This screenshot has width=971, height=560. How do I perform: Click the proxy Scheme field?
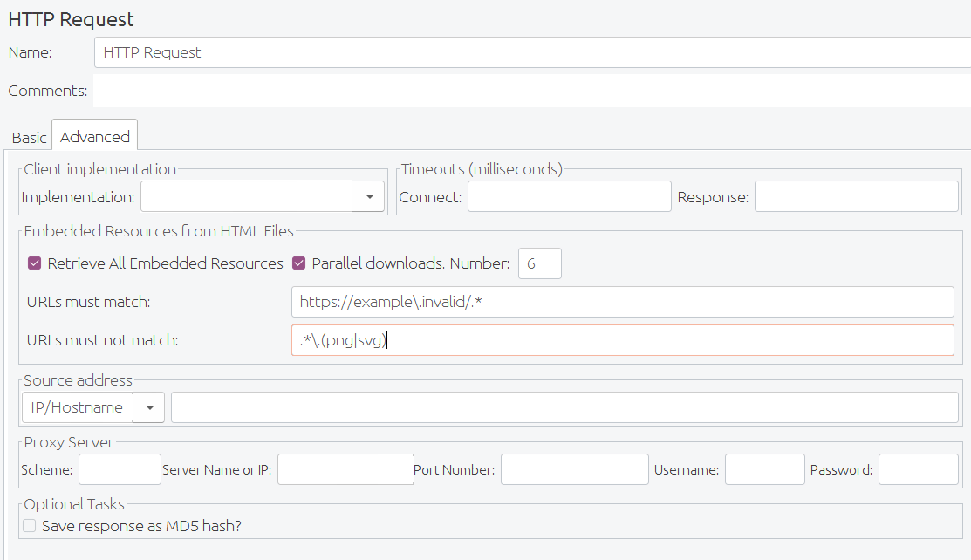click(119, 468)
